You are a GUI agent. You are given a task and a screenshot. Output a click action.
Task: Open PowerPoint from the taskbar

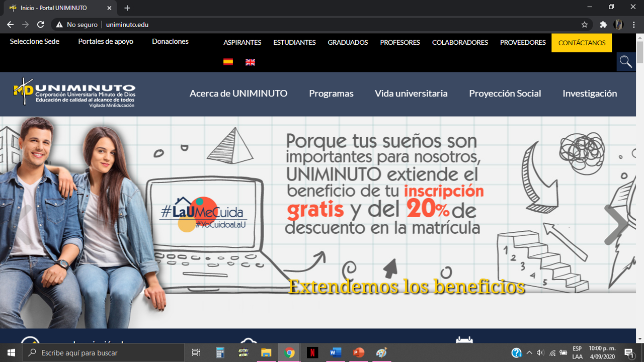[x=359, y=353]
